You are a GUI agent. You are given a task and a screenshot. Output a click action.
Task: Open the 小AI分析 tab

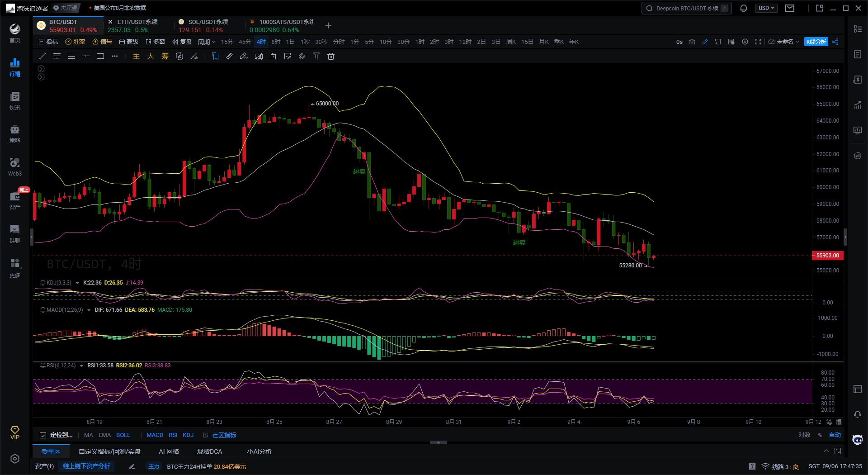[x=259, y=451]
